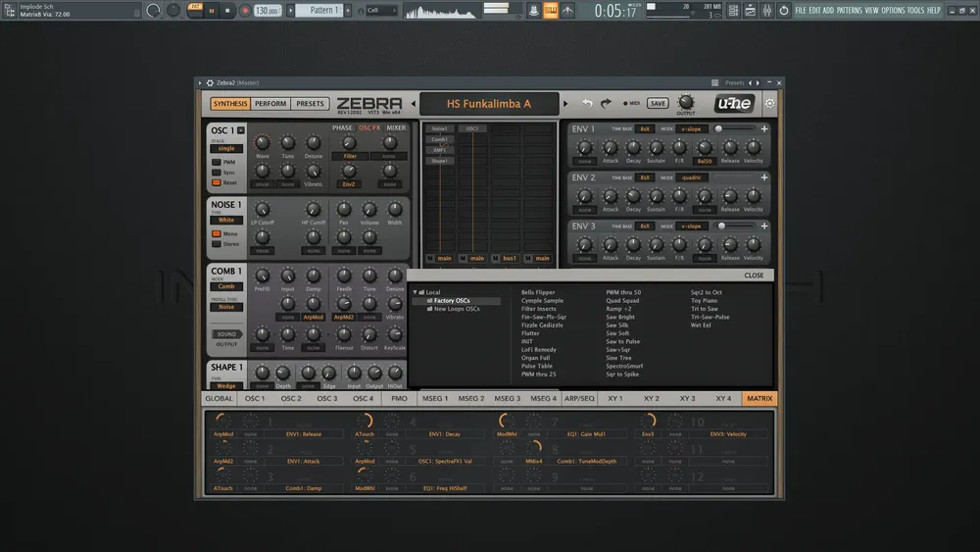Enable the PWM toggle in OSC 1
The image size is (980, 552).
pos(217,162)
